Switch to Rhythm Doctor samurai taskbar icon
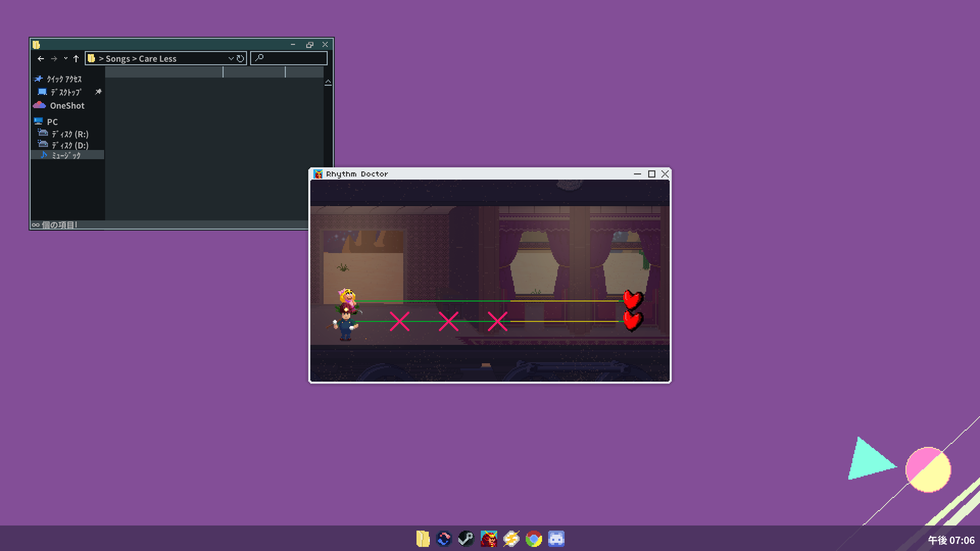The height and width of the screenshot is (551, 980). click(x=488, y=539)
